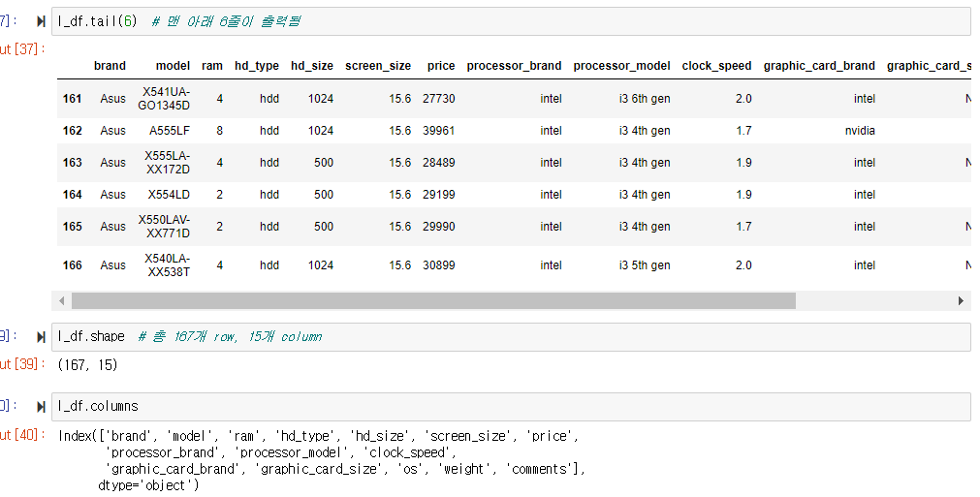Click processor model i3 5th gen

tap(645, 265)
